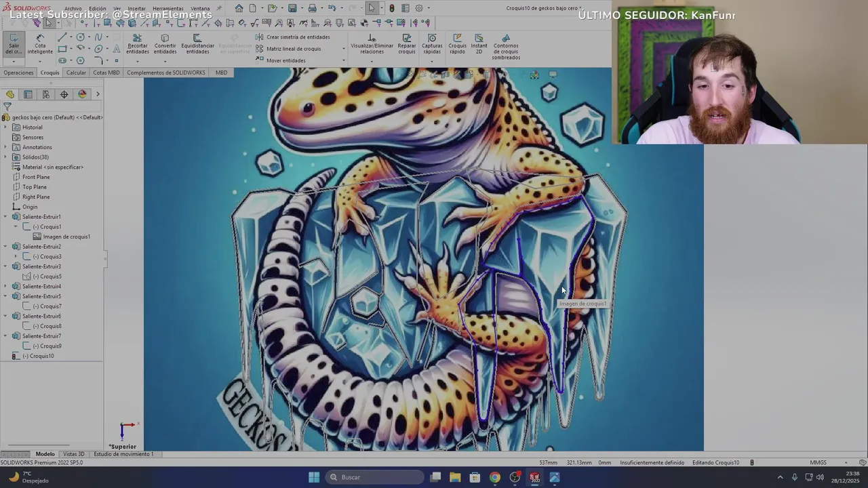868x488 pixels.
Task: Open the MMGS units status selector
Action: (x=818, y=463)
